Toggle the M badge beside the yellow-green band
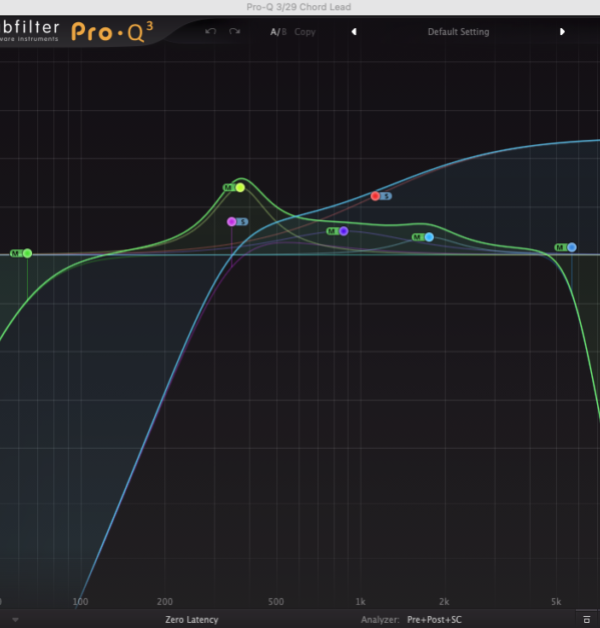The height and width of the screenshot is (628, 600). 228,187
